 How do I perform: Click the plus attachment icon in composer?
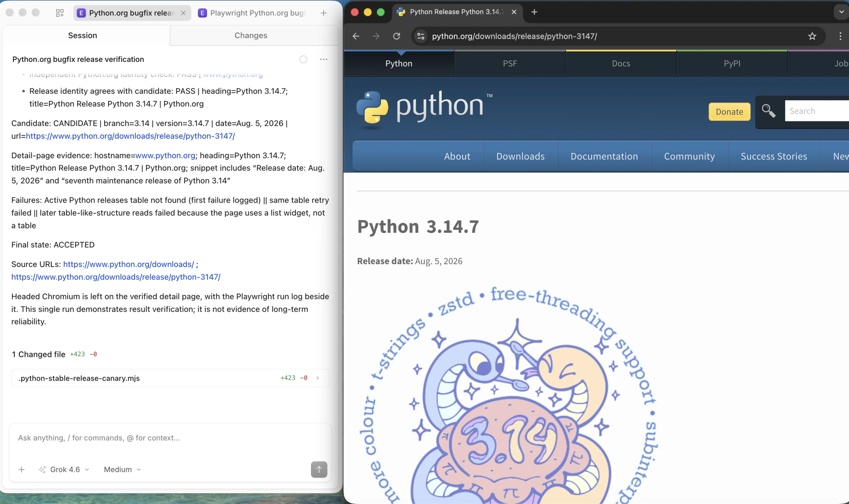click(x=22, y=469)
